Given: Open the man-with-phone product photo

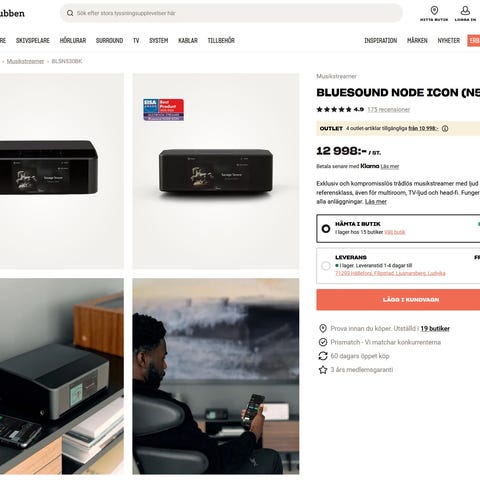Looking at the screenshot, I should pos(216,376).
